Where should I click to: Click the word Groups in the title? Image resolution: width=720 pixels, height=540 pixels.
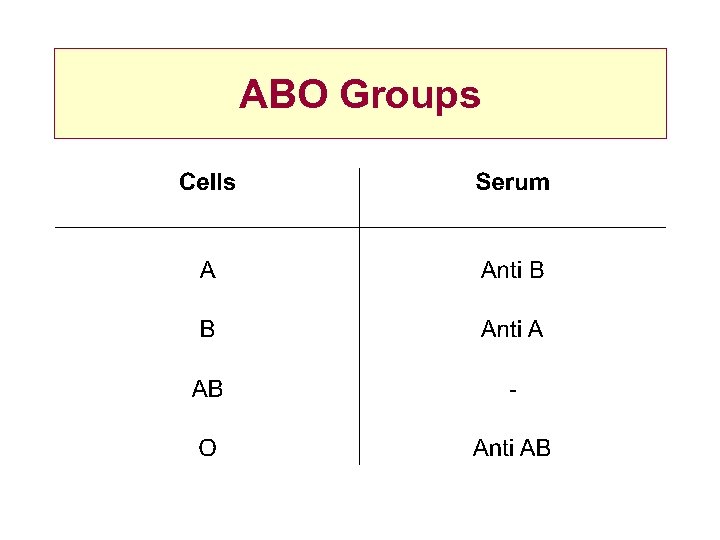(x=410, y=97)
